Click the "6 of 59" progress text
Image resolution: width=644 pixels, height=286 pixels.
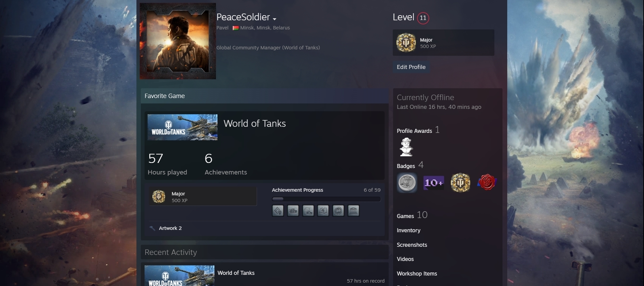372,190
